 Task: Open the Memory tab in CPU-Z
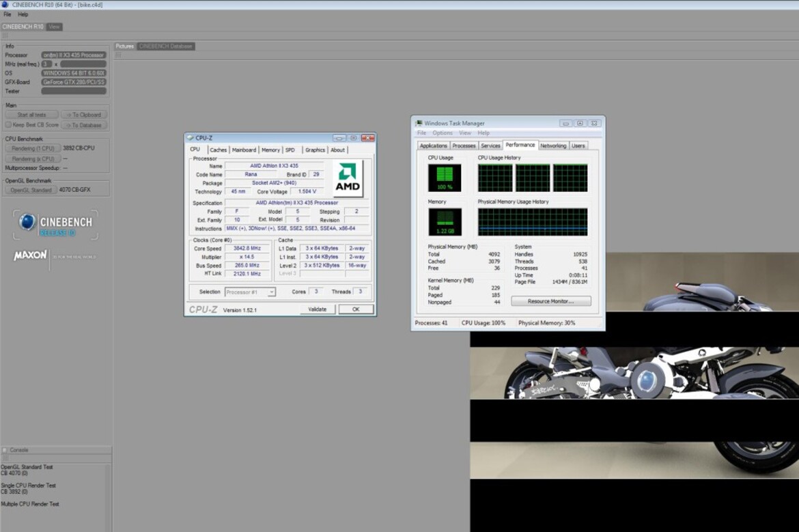(270, 150)
